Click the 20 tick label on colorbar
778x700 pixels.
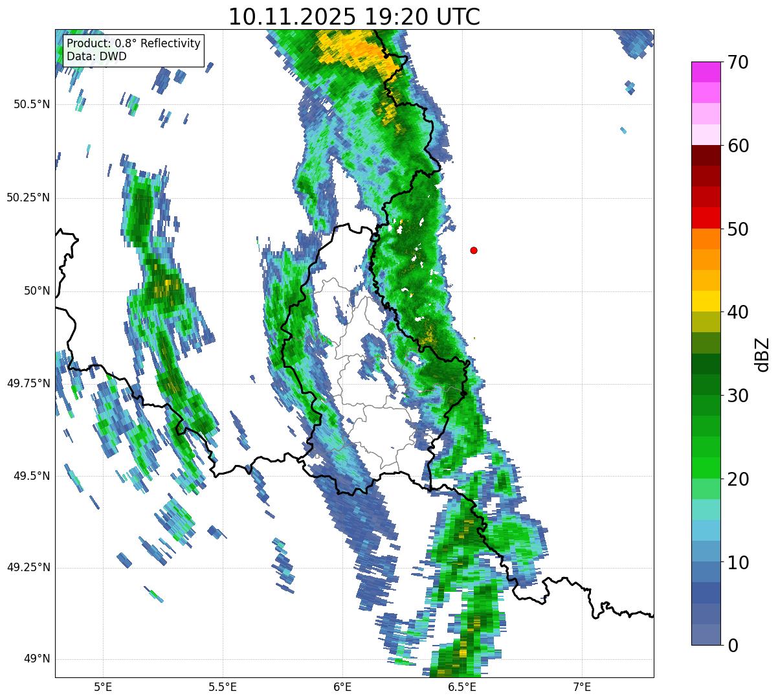point(739,479)
